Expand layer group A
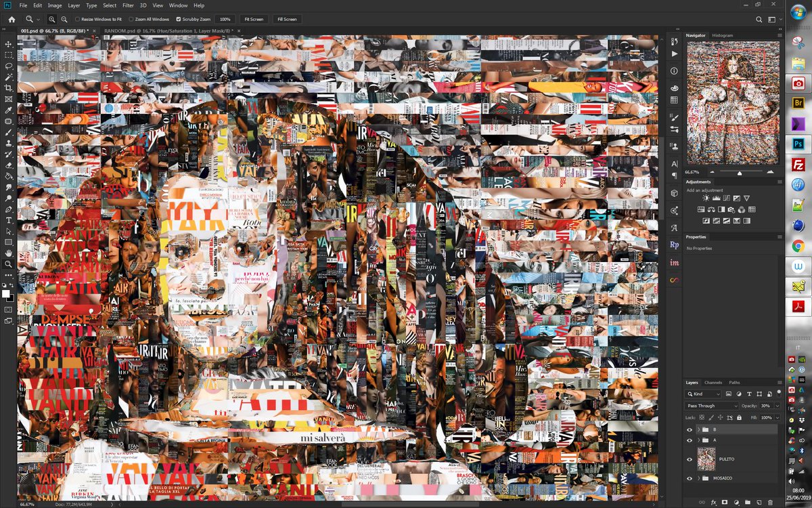This screenshot has height=508, width=812. [699, 440]
